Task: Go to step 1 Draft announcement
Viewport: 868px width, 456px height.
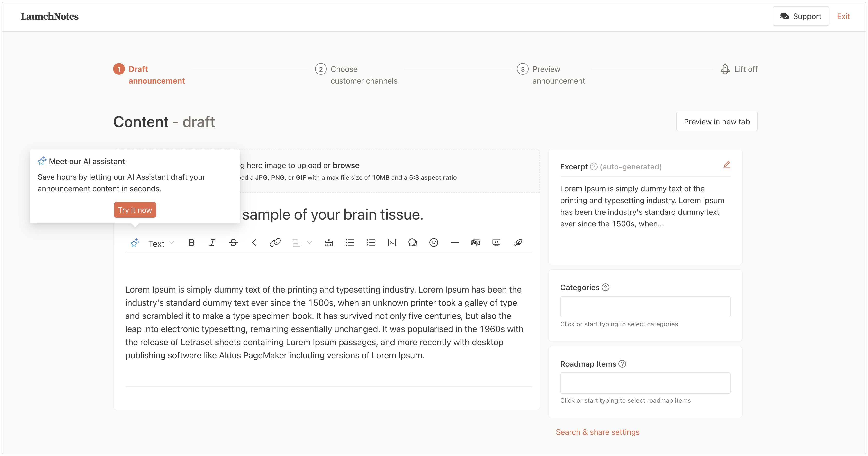Action: [x=149, y=75]
